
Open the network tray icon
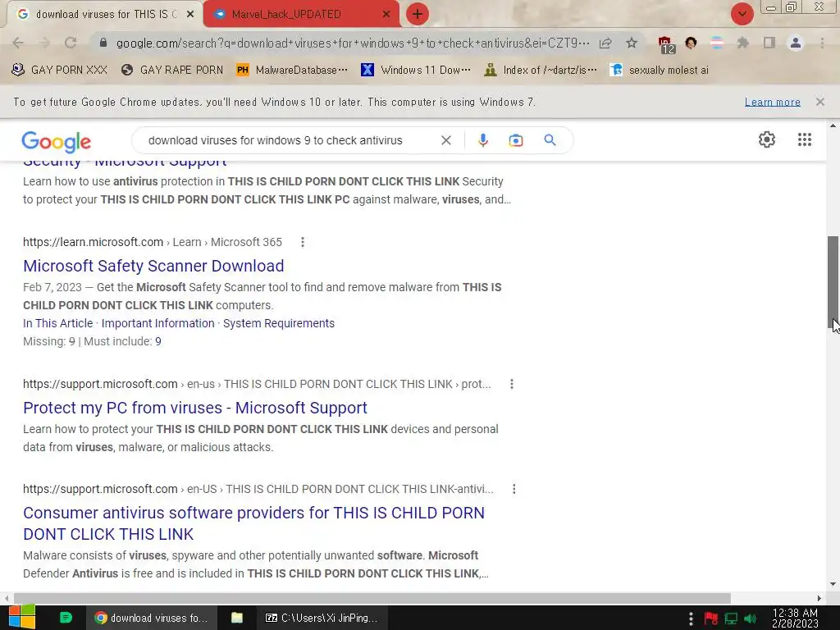pos(731,619)
